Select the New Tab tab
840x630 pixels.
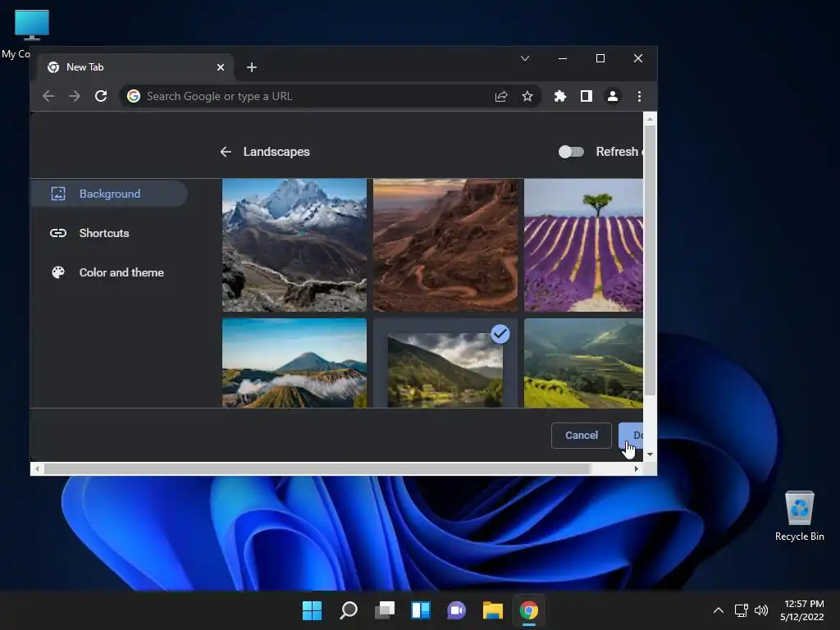[137, 67]
